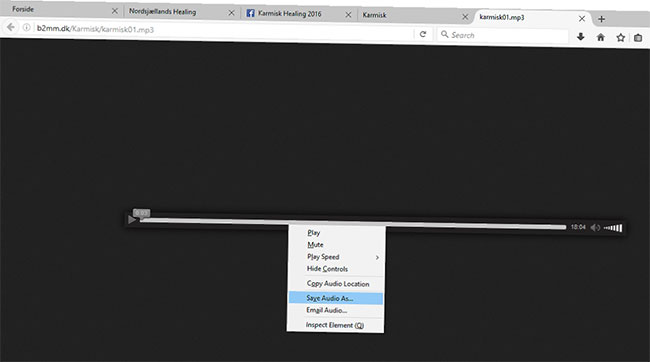This screenshot has height=362, width=650.
Task: Close the Karmisk tab
Action: click(x=465, y=17)
